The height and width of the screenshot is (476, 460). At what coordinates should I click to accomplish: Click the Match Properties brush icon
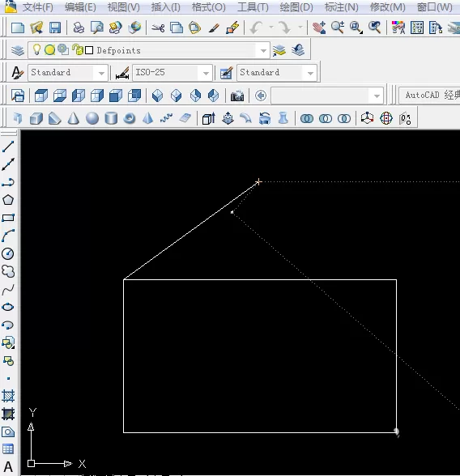tap(214, 28)
